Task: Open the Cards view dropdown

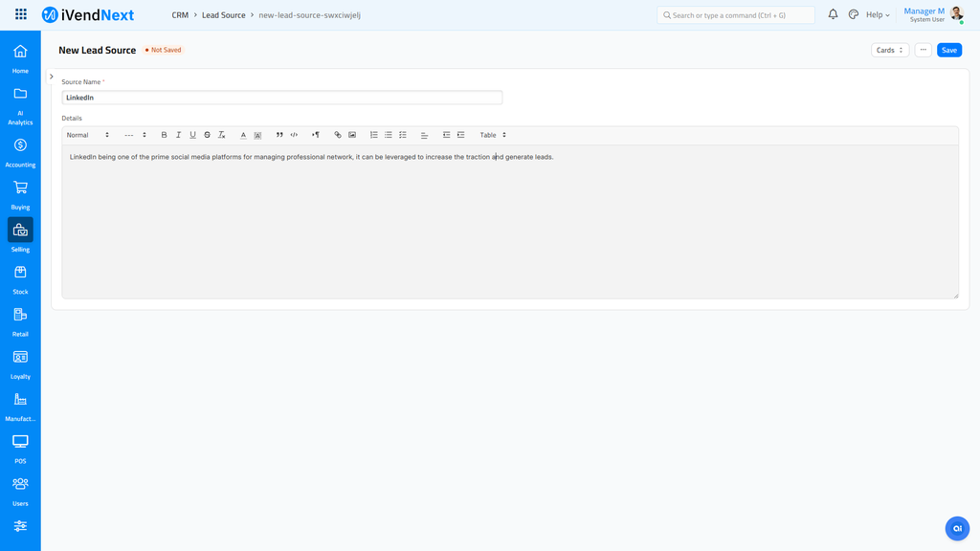Action: click(x=890, y=50)
